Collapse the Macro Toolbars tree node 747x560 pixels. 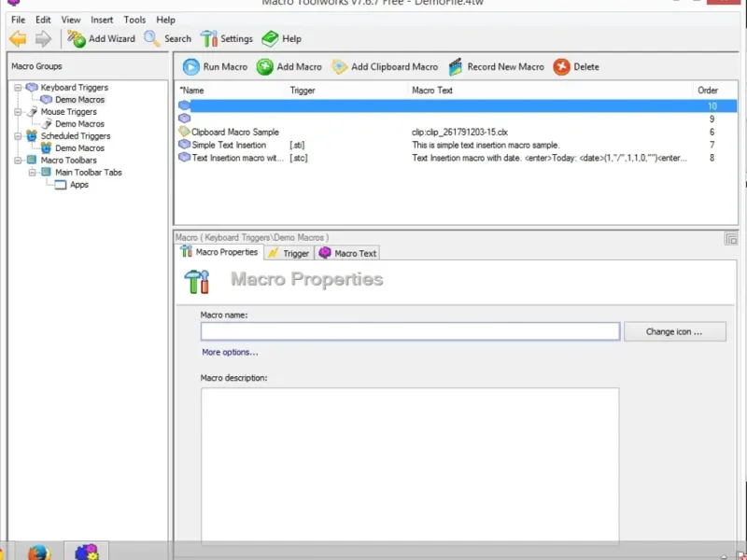pyautogui.click(x=18, y=161)
